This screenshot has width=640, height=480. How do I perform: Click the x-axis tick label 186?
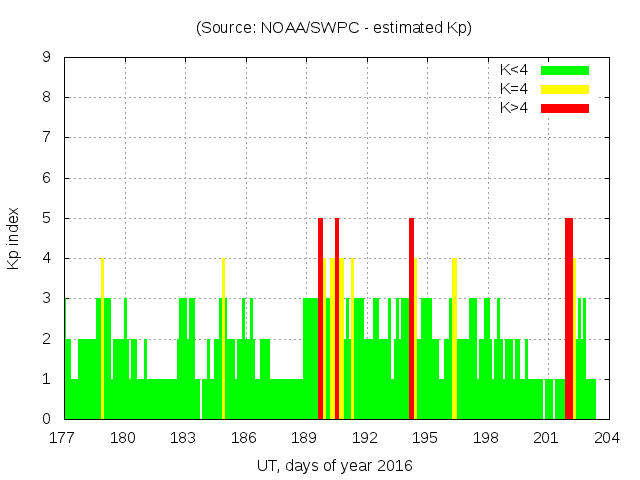click(244, 437)
